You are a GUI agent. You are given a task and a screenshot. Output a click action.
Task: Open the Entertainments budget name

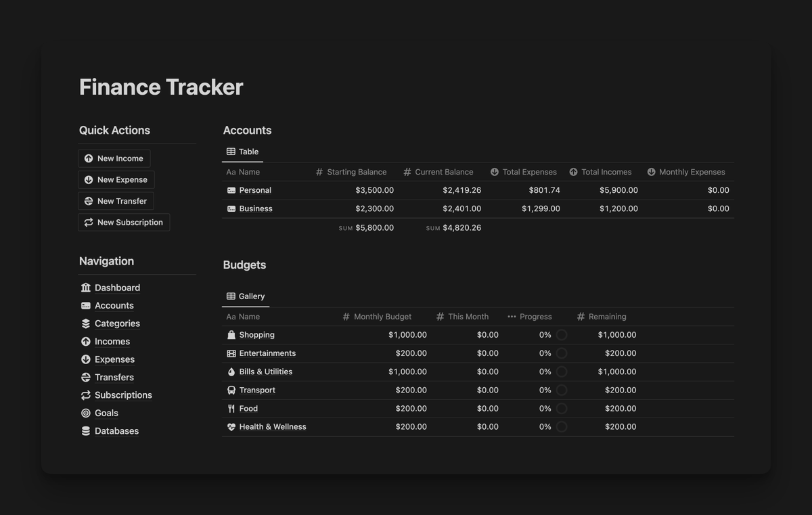(x=267, y=353)
